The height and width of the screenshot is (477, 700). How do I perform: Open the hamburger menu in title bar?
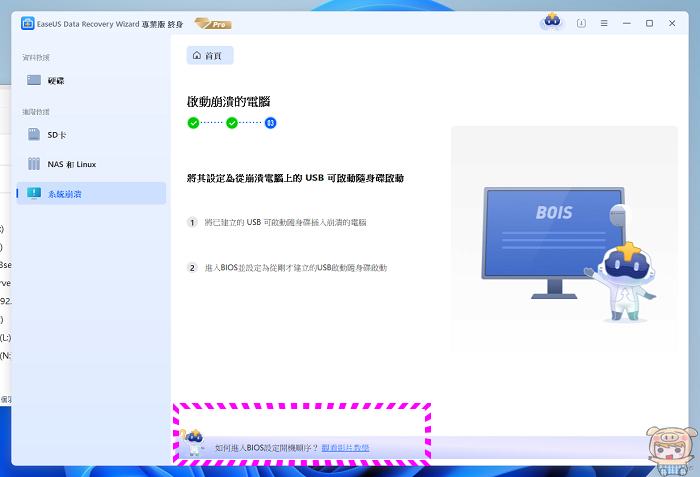[x=604, y=23]
